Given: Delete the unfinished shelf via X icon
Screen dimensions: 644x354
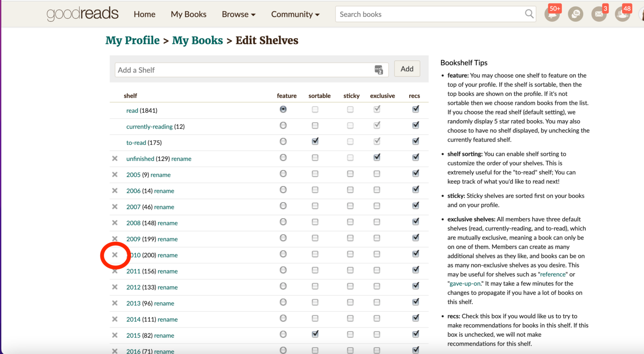Looking at the screenshot, I should (x=115, y=158).
